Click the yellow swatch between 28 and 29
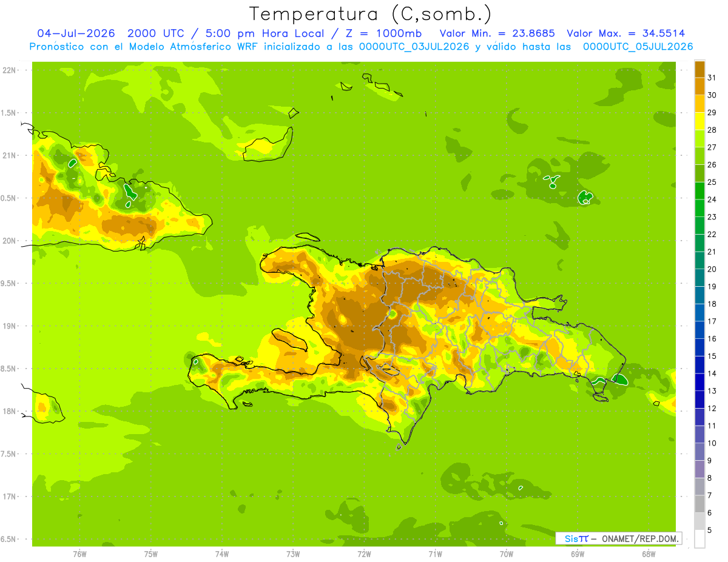 point(699,121)
